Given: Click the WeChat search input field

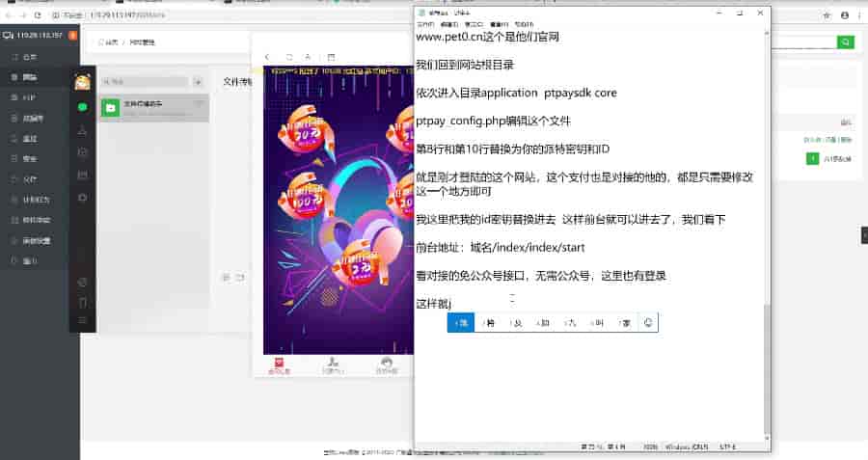Looking at the screenshot, I should click(x=145, y=82).
